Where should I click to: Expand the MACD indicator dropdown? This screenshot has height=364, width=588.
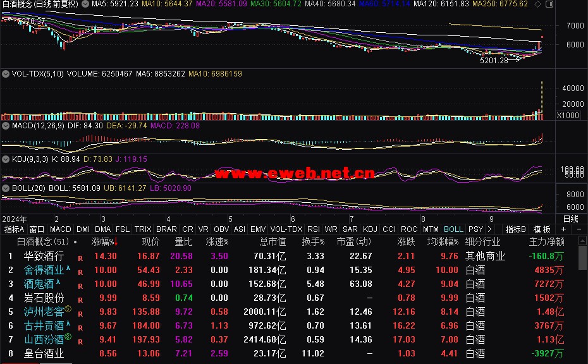(x=6, y=126)
